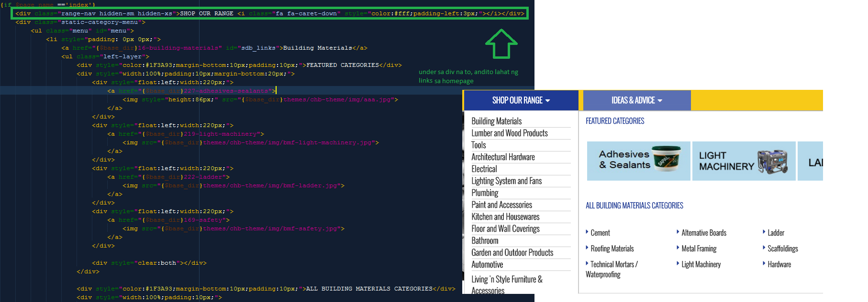Click the 219-light-machinery href code line

click(186, 134)
